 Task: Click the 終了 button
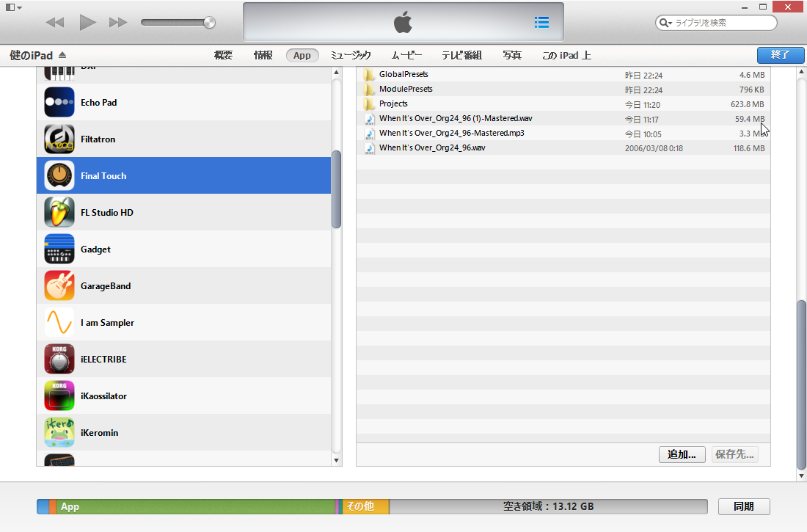[x=781, y=55]
